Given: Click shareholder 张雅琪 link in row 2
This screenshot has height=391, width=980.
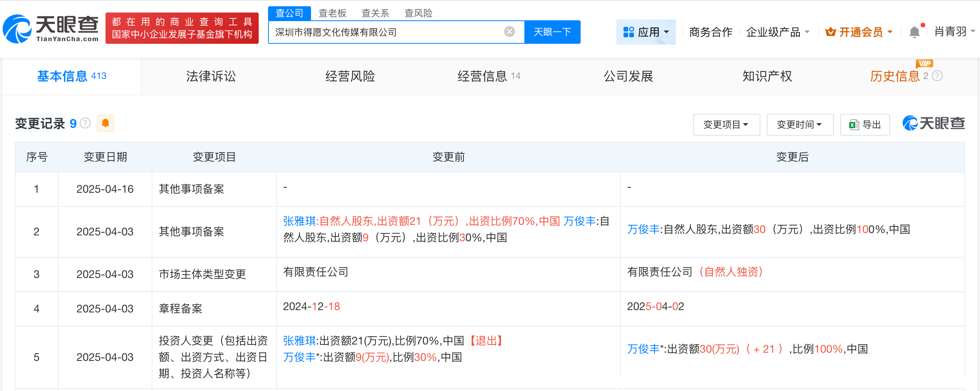Looking at the screenshot, I should (x=299, y=221).
